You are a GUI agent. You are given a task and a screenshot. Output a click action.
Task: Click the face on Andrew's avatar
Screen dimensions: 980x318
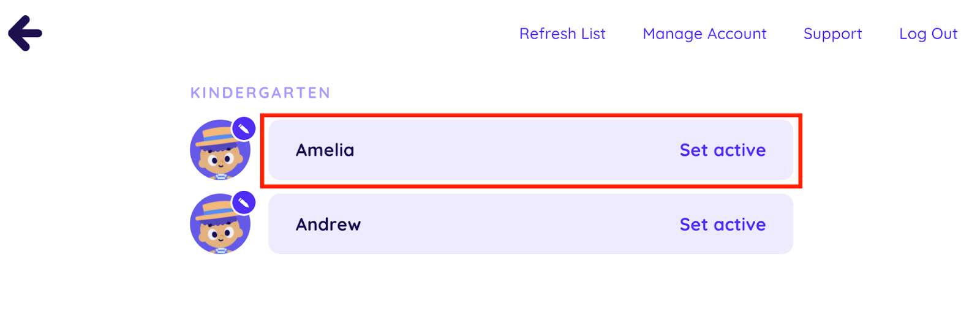click(220, 235)
